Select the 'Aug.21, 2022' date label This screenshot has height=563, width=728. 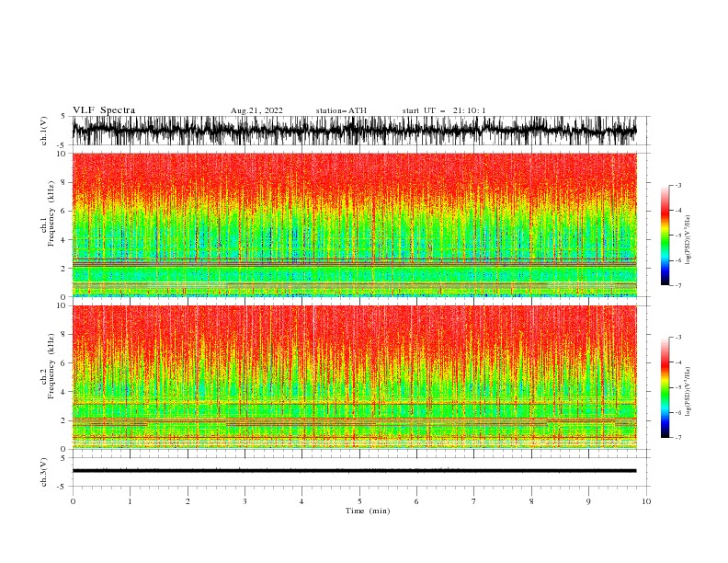pos(256,110)
